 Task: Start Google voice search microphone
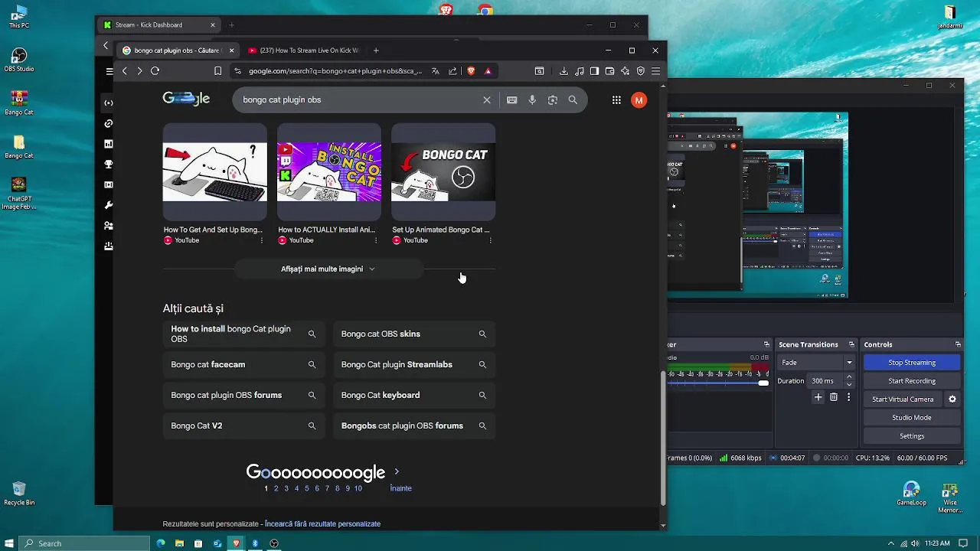532,99
